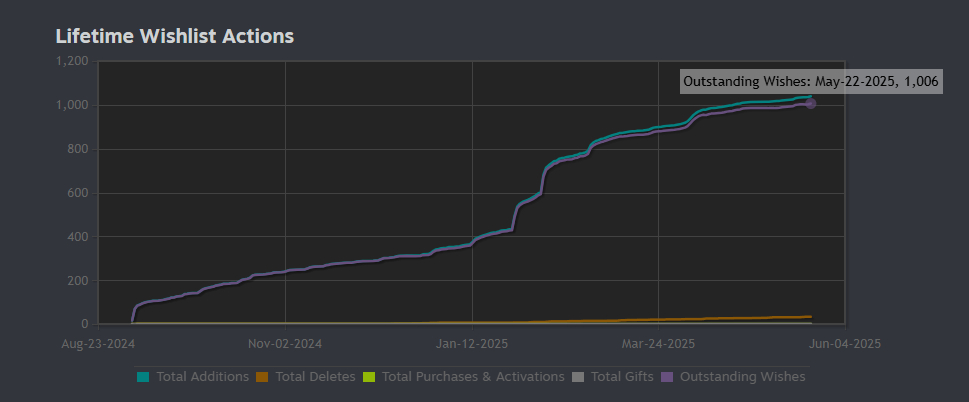Toggle the Total Additions series label

203,377
